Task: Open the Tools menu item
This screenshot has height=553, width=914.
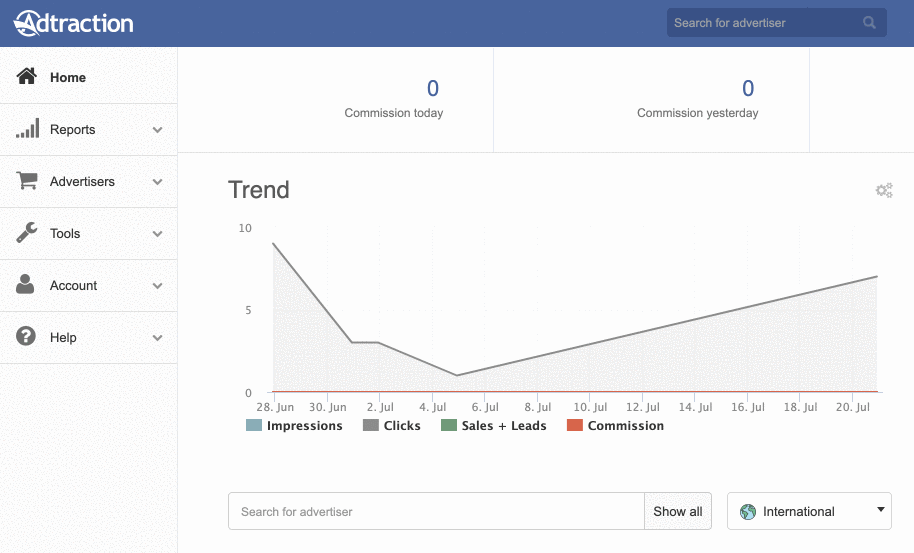Action: click(89, 234)
